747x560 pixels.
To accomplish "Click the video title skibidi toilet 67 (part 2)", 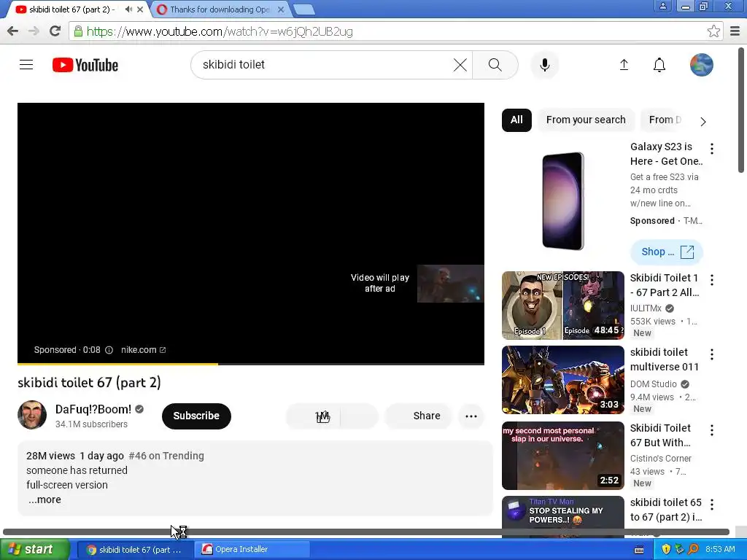I will point(89,382).
